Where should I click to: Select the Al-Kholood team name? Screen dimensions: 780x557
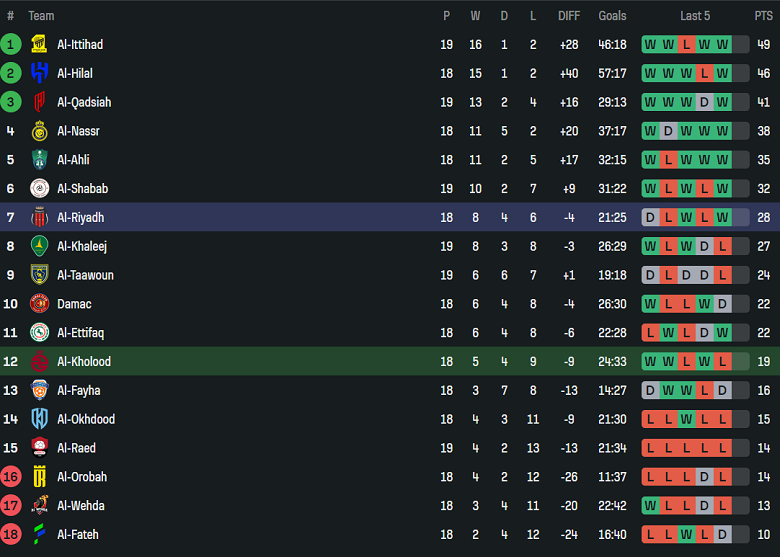84,361
